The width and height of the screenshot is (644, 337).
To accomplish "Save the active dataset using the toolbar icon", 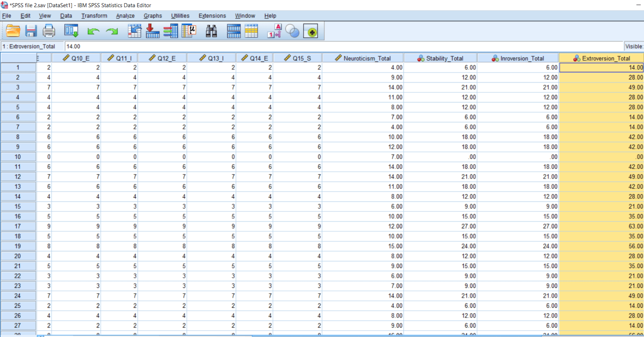I will (31, 31).
